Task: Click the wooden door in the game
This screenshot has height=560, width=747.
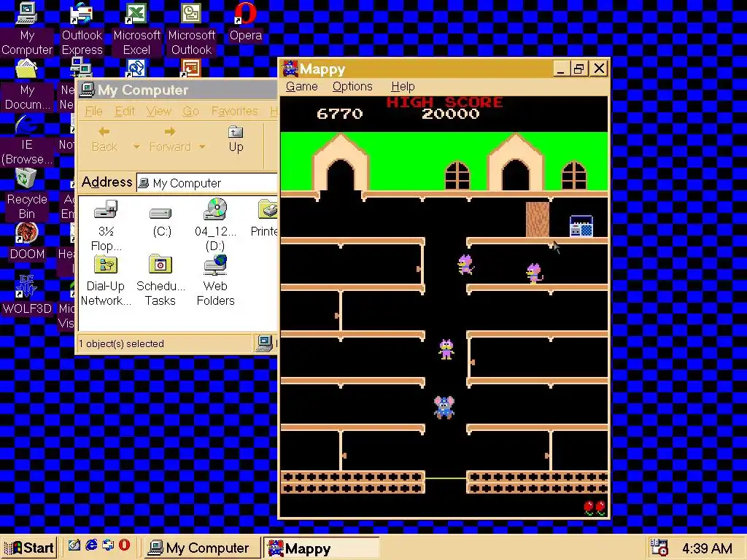Action: point(538,219)
